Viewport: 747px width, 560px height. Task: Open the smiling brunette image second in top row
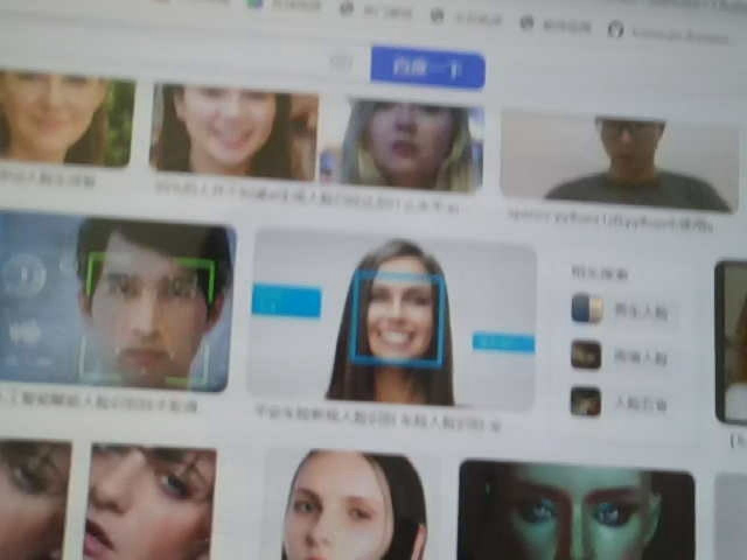tap(233, 131)
